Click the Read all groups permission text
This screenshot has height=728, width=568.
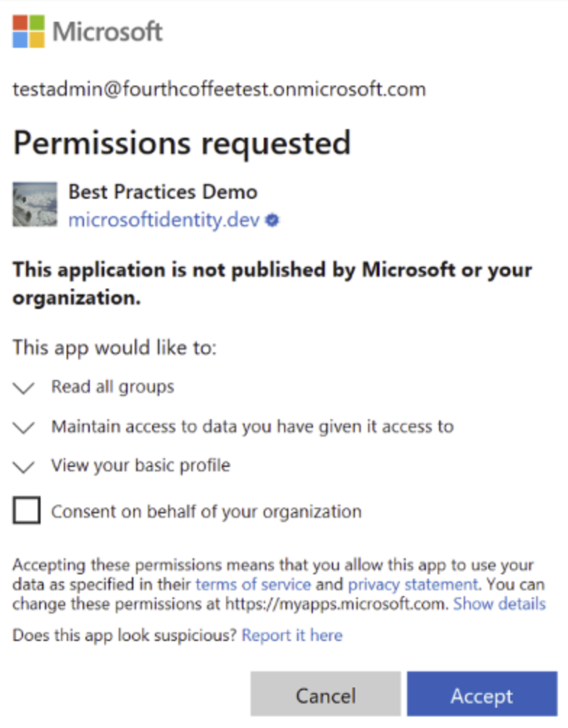point(112,387)
